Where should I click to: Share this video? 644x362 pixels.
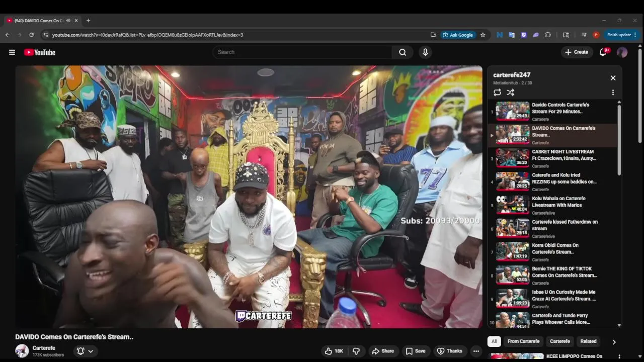[x=382, y=351]
